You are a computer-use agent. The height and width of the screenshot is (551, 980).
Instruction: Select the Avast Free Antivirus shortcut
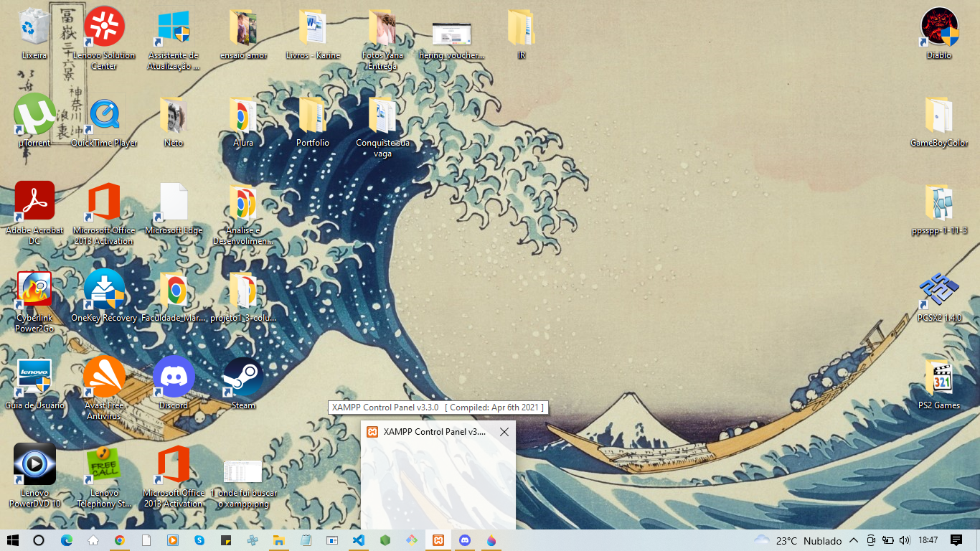[104, 389]
